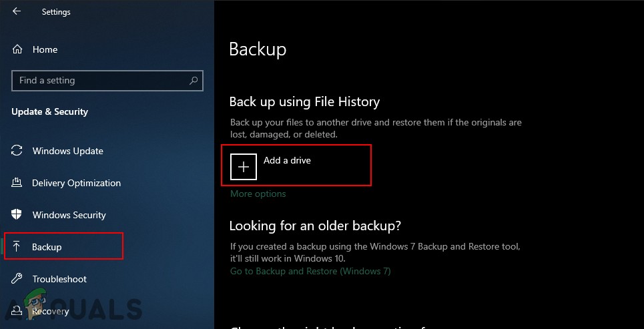This screenshot has width=644, height=329.
Task: Open the Windows Update text entry
Action: [67, 151]
